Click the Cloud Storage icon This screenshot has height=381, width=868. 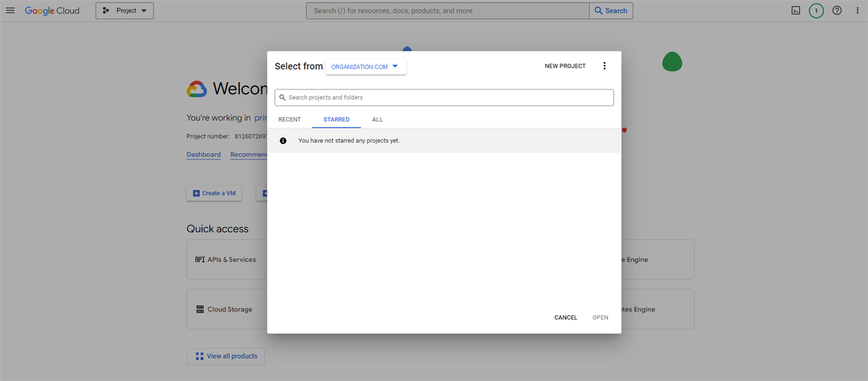point(200,309)
